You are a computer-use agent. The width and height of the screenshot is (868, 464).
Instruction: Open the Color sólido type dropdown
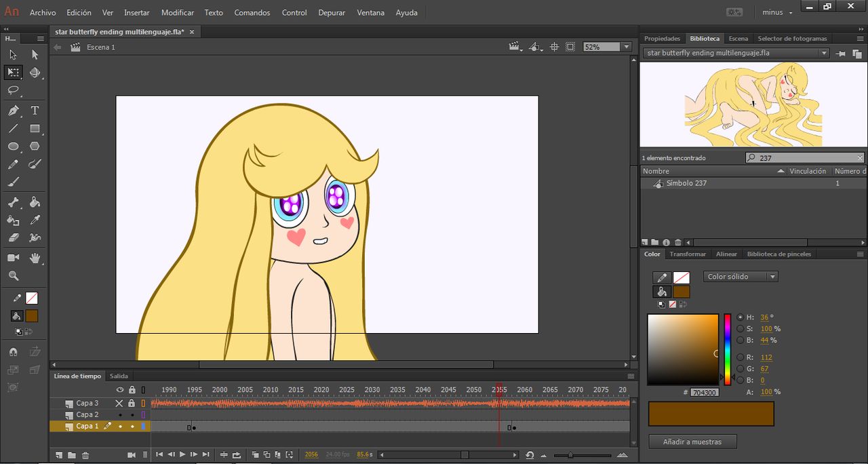coord(741,277)
